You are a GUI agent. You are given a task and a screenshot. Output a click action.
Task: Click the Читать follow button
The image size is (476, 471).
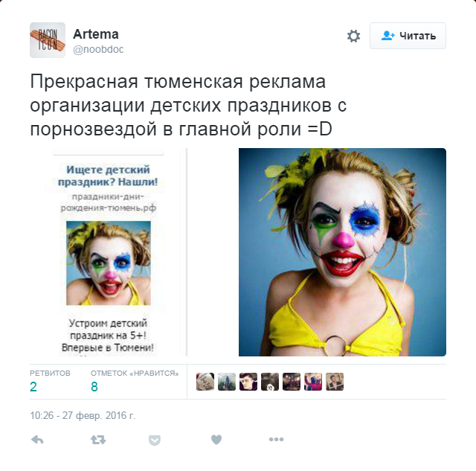coord(408,36)
